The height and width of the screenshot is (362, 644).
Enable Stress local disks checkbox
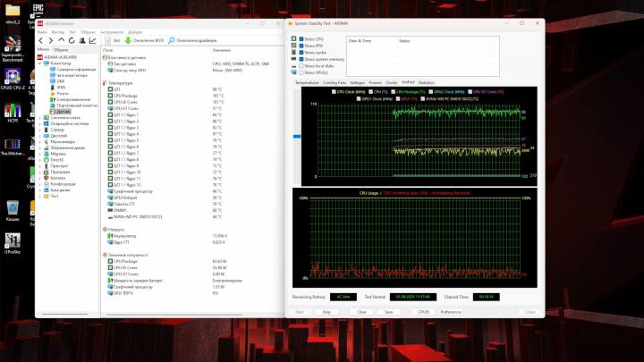click(x=301, y=65)
